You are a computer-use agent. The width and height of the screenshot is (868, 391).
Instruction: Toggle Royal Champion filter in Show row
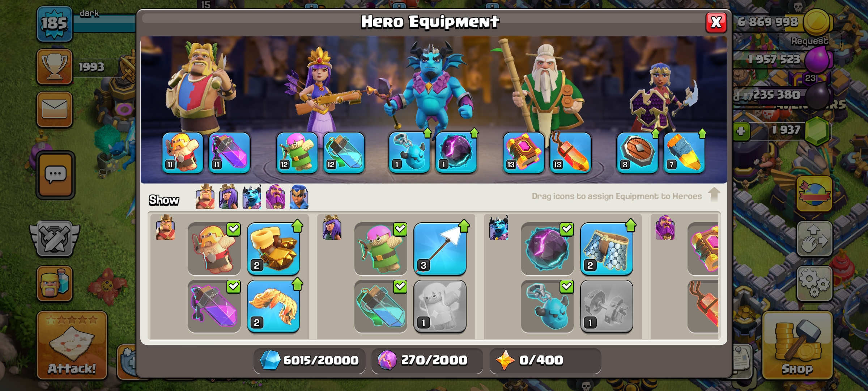click(299, 197)
